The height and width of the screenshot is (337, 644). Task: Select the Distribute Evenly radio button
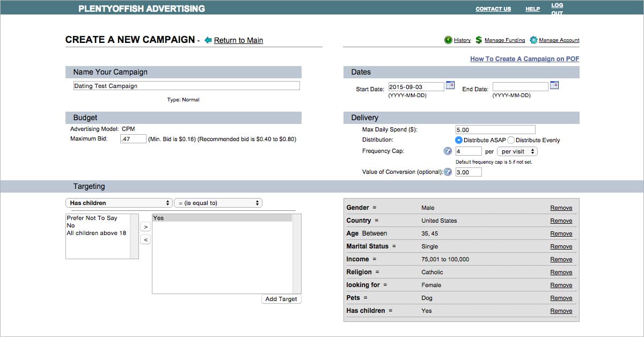[x=511, y=140]
